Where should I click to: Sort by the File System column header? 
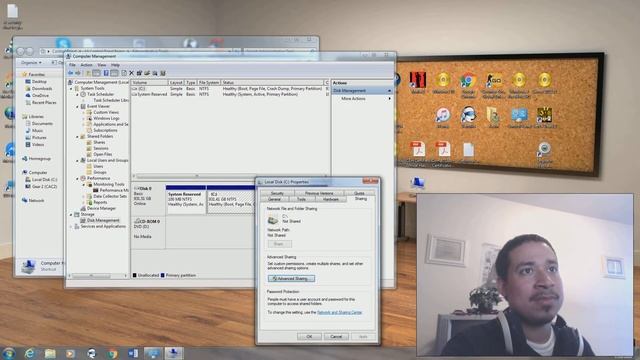click(x=209, y=82)
